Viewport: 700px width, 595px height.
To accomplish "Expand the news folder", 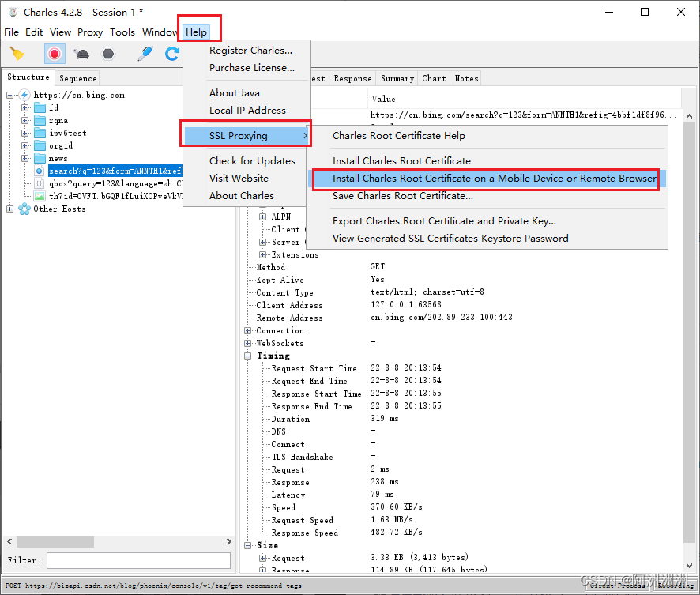I will pyautogui.click(x=24, y=159).
